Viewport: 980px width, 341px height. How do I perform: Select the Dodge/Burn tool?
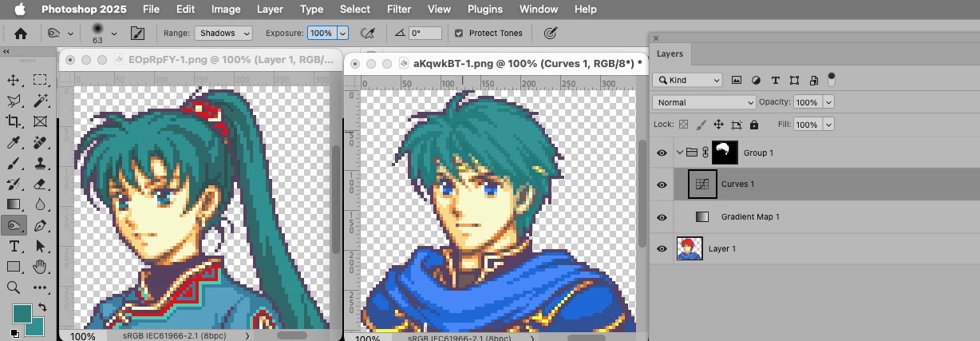(x=14, y=226)
